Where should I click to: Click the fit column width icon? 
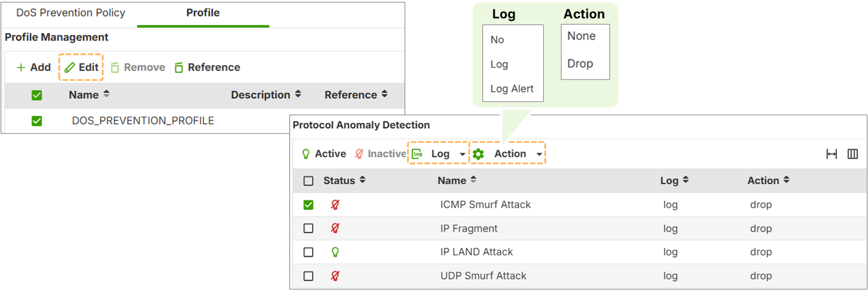832,154
